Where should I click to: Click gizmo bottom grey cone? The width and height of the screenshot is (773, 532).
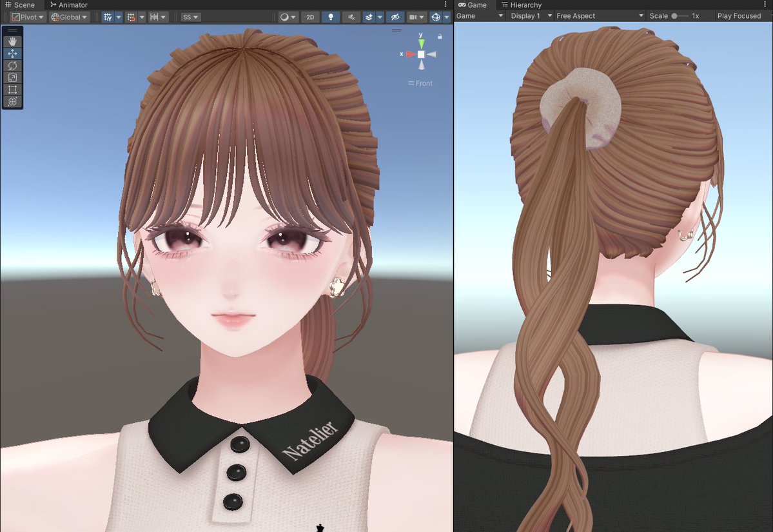421,65
